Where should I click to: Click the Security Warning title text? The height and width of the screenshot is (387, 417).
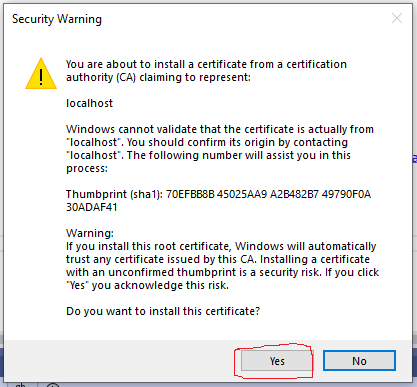tap(57, 19)
